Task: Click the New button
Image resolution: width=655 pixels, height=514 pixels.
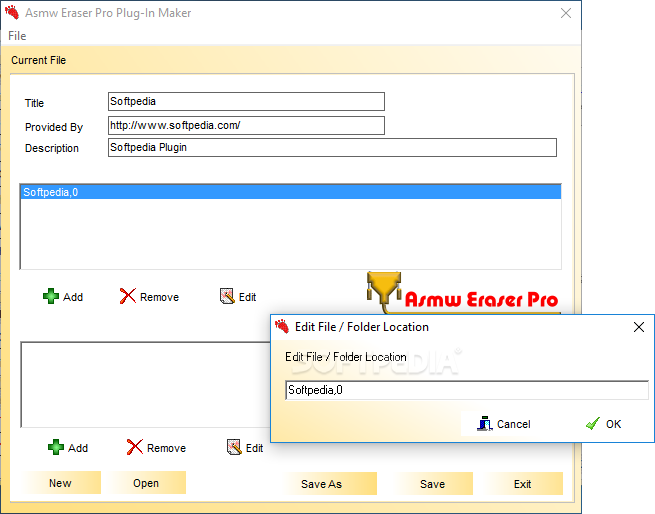Action: tap(60, 483)
